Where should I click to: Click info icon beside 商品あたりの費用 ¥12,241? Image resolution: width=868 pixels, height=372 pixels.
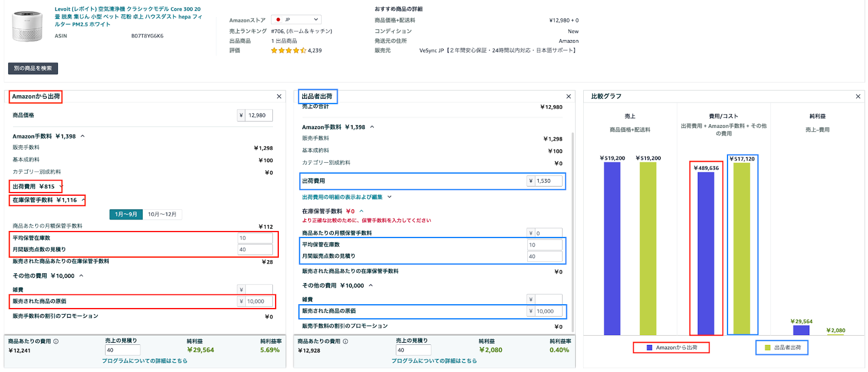pyautogui.click(x=56, y=342)
